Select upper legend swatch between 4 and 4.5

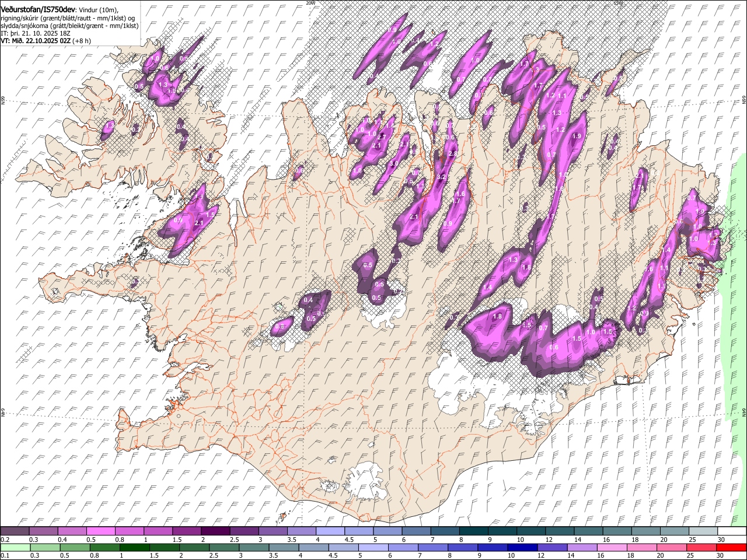(330, 531)
